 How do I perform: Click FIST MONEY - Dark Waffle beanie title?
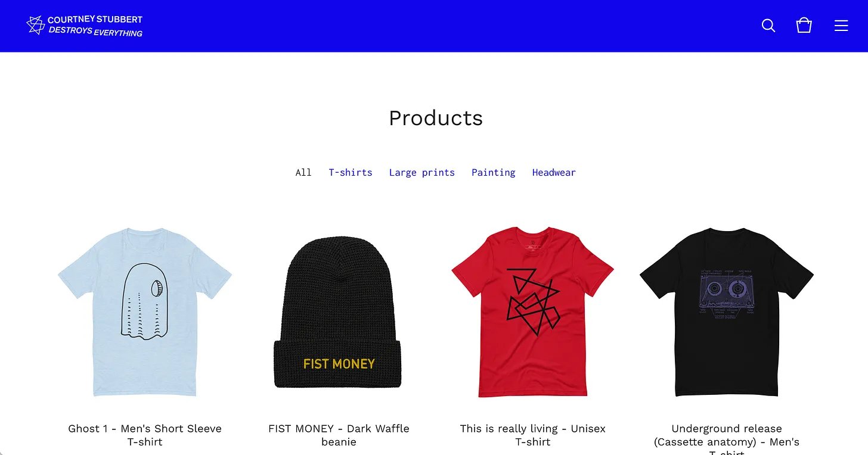pyautogui.click(x=339, y=435)
